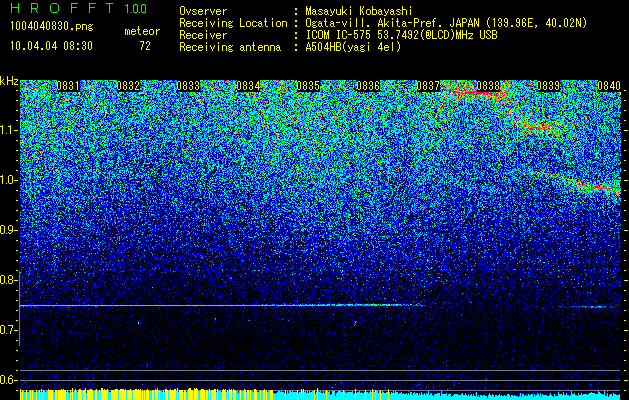Click the 0.8 frequency axis label
Viewport: 629px width, 400px height.
[x=8, y=280]
